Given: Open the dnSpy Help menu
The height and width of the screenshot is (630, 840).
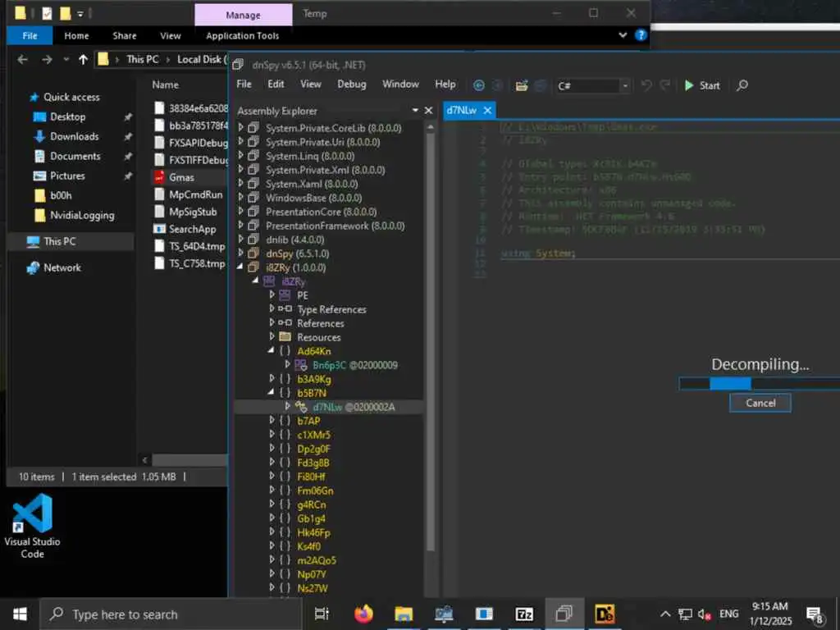Looking at the screenshot, I should coord(445,84).
